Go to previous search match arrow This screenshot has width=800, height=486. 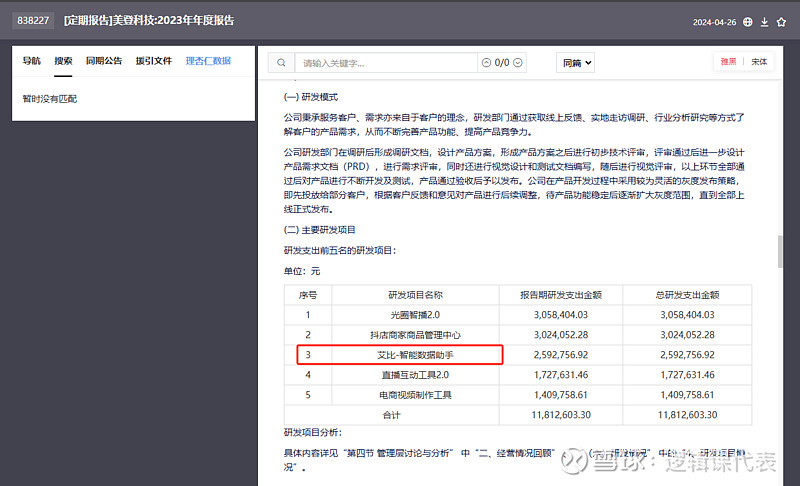pyautogui.click(x=486, y=63)
